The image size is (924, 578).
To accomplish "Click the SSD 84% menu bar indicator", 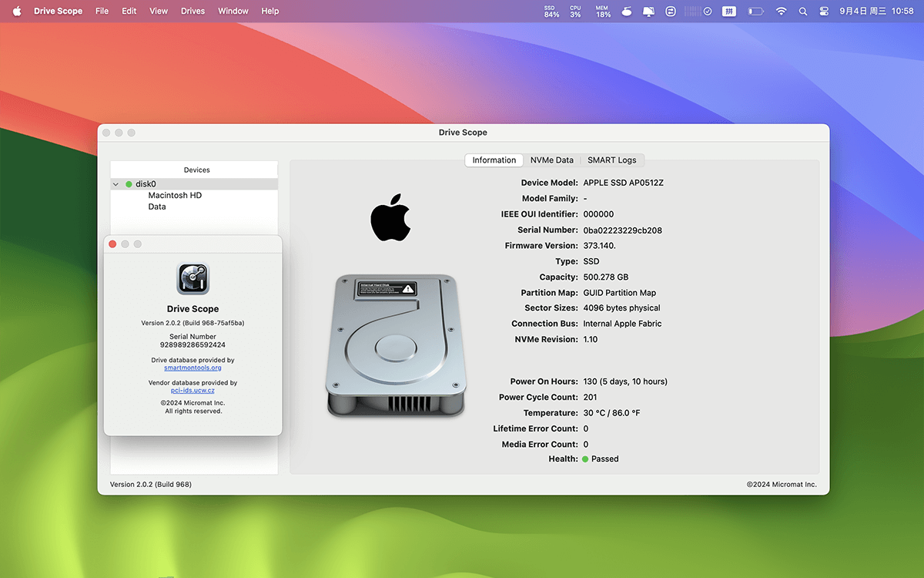I will pyautogui.click(x=551, y=12).
